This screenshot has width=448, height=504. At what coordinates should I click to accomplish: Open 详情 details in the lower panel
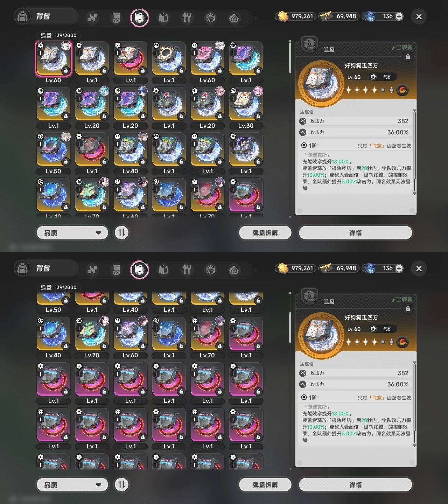355,485
